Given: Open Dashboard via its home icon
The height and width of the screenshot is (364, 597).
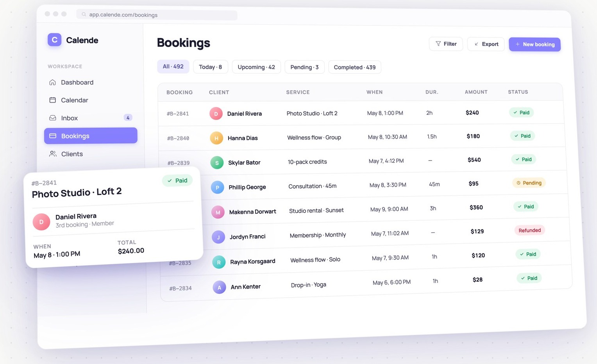Looking at the screenshot, I should (52, 82).
